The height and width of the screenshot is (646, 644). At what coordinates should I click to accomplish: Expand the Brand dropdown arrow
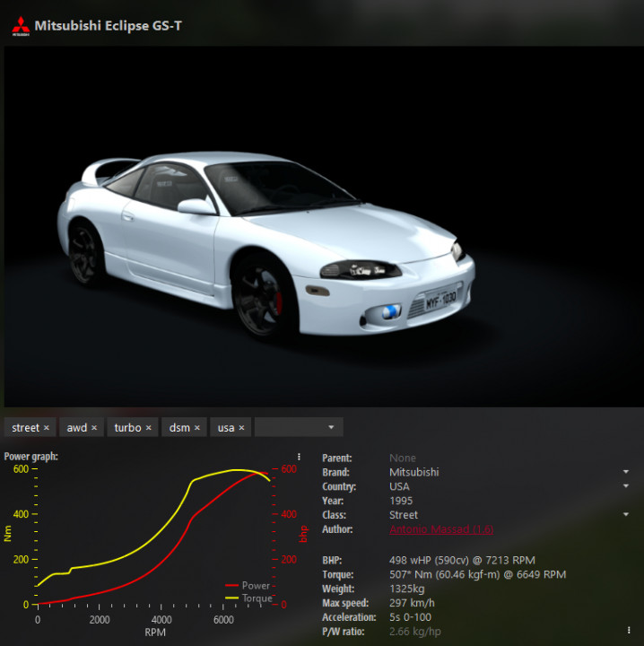tap(626, 472)
